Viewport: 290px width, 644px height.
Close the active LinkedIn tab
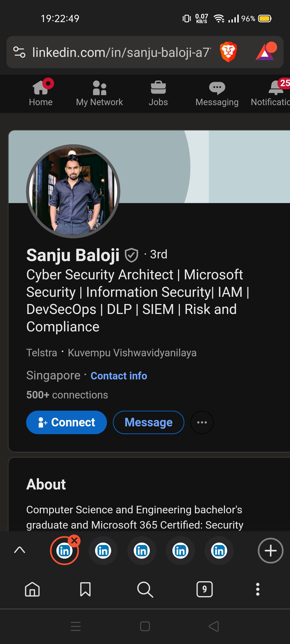click(74, 541)
